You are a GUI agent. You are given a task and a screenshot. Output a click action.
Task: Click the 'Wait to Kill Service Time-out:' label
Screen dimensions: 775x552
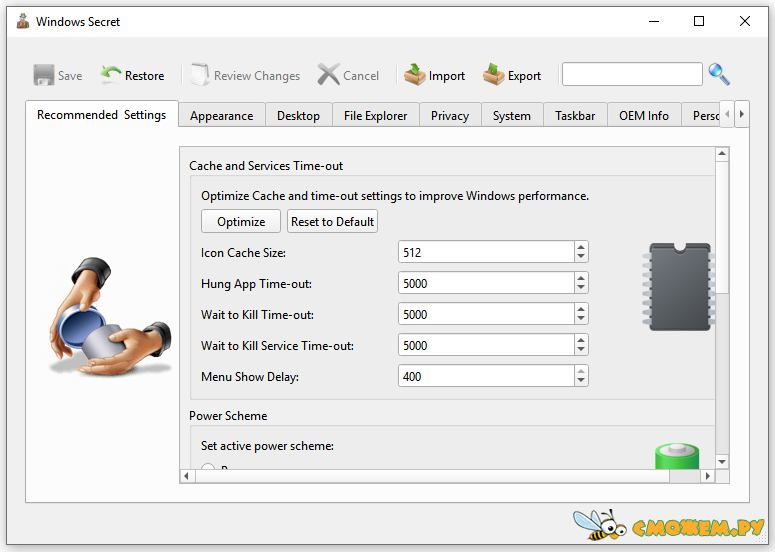click(277, 345)
